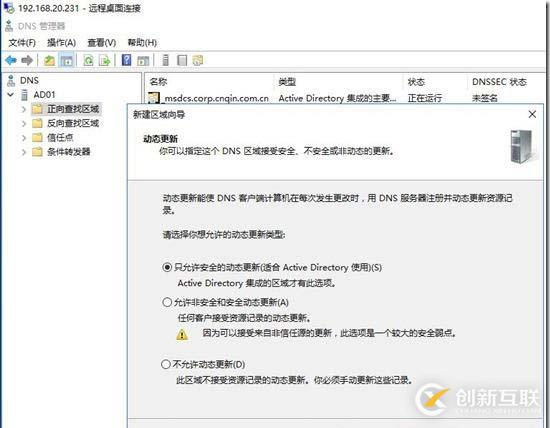
Task: Click the Up one level folder icon
Action: 49,60
